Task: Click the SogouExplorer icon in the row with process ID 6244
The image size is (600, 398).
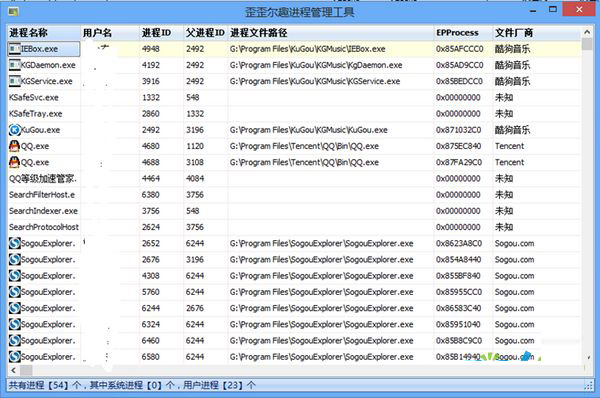Action: tap(15, 308)
